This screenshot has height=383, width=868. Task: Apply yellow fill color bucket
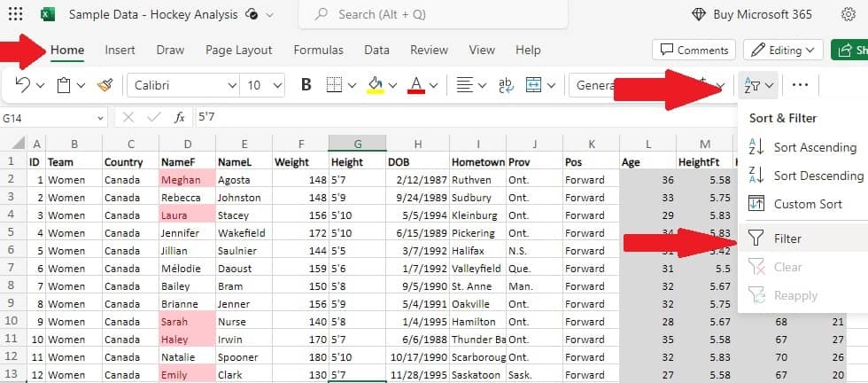[376, 85]
